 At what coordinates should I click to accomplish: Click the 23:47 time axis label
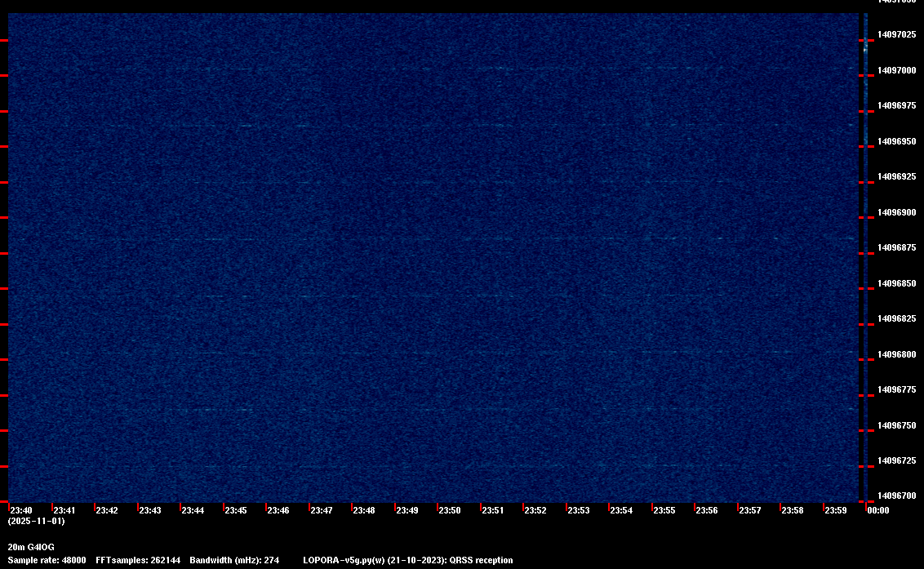tap(321, 510)
